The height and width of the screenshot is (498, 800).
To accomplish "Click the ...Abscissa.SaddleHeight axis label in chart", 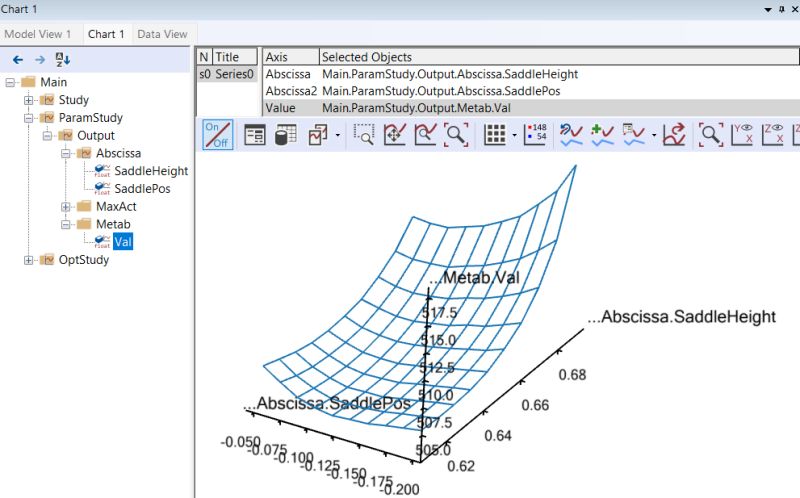I will click(x=682, y=317).
